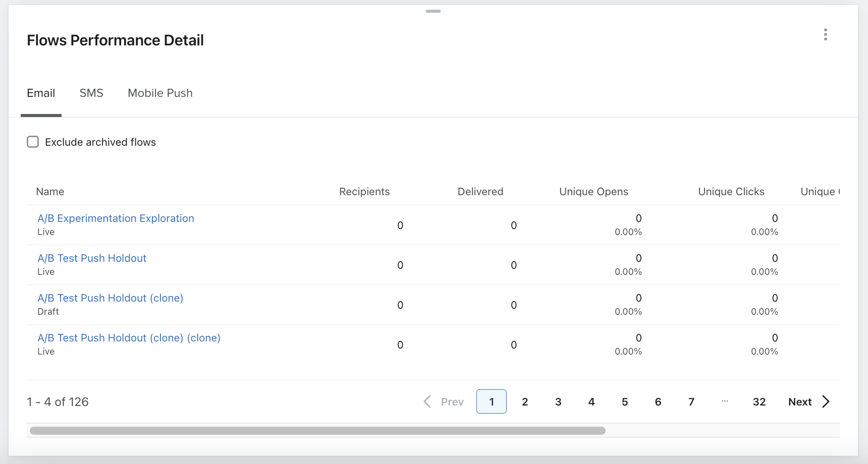Click the Prev page chevron arrow
This screenshot has width=868, height=464.
(427, 401)
